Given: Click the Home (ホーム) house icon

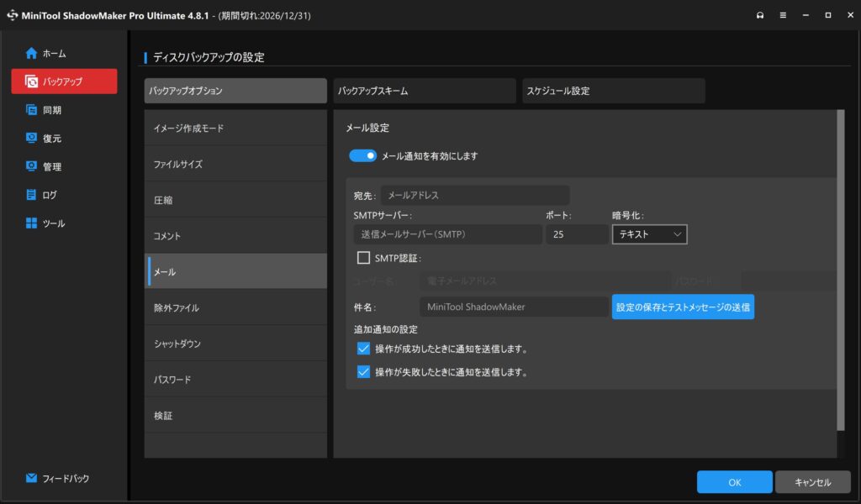Looking at the screenshot, I should coord(31,53).
